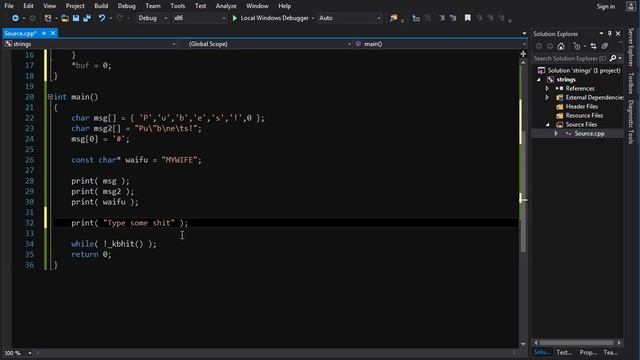Click the Find in Files toolbar icon
This screenshot has height=360, width=640.
pos(393,18)
